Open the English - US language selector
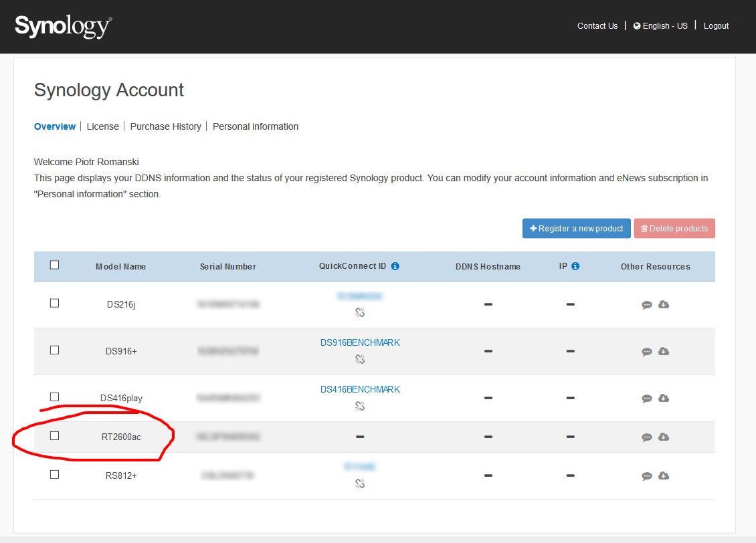Image resolution: width=756 pixels, height=543 pixels. tap(660, 26)
